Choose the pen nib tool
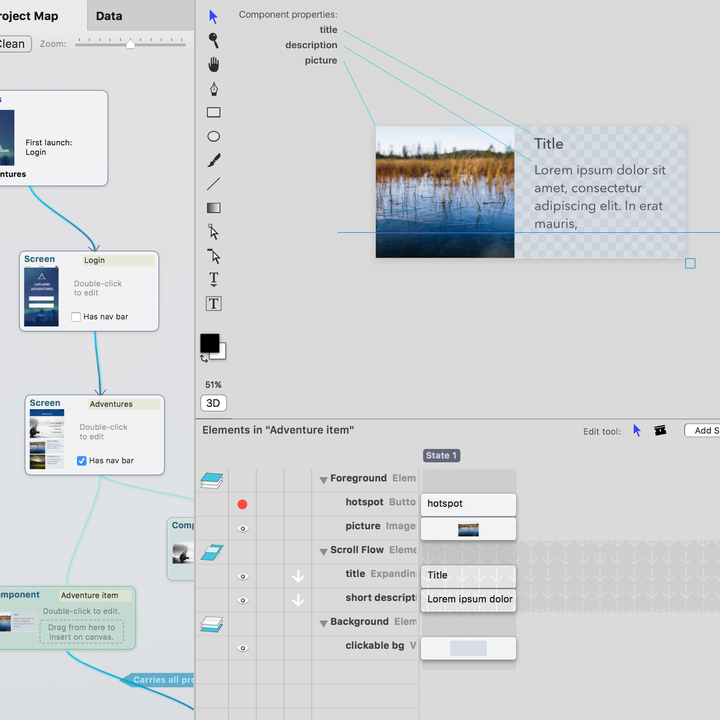This screenshot has width=720, height=720. pos(214,89)
